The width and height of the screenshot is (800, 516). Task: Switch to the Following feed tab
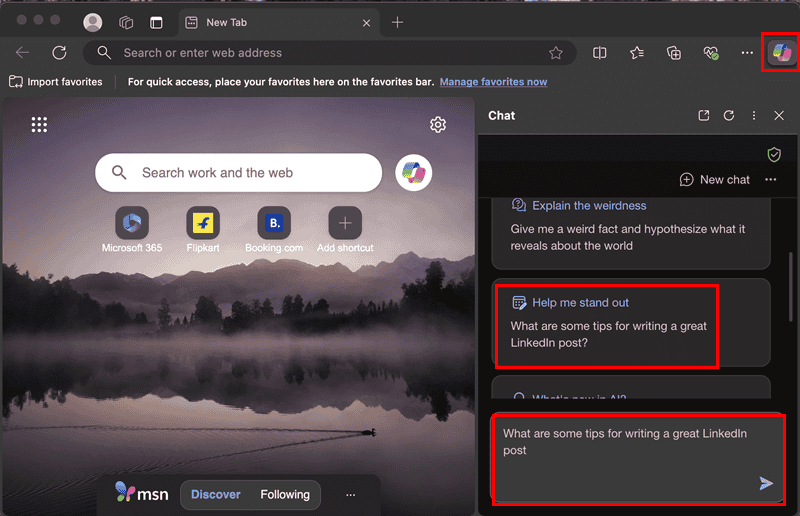(285, 494)
